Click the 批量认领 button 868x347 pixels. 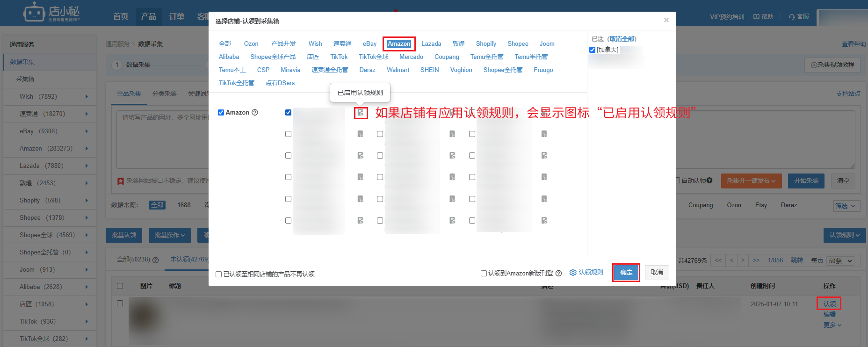(124, 235)
